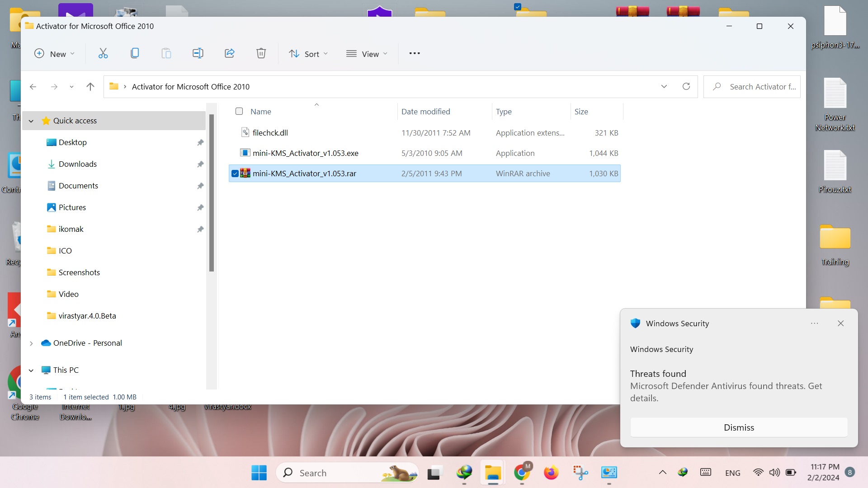Refresh the current folder view
This screenshot has height=488, width=868.
(686, 86)
